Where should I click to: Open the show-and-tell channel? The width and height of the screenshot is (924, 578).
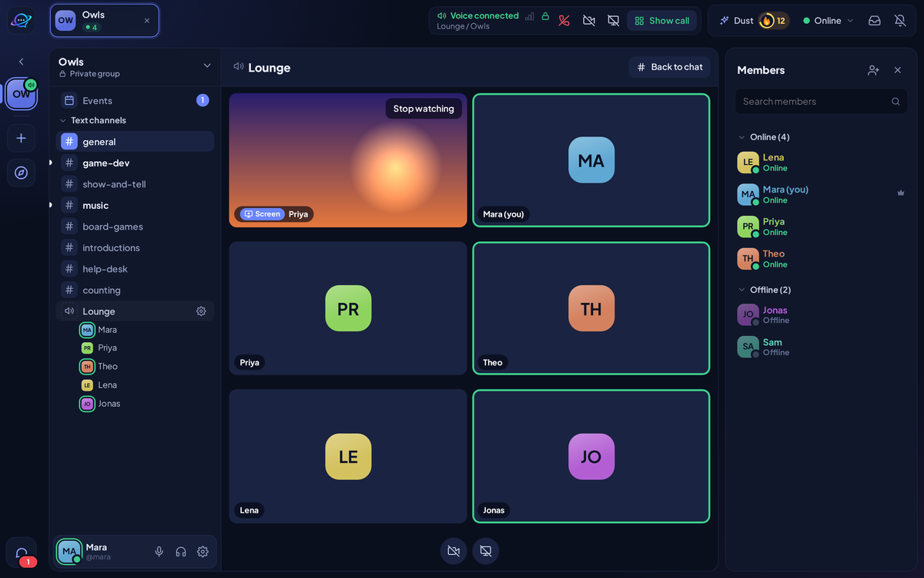[x=135, y=184]
